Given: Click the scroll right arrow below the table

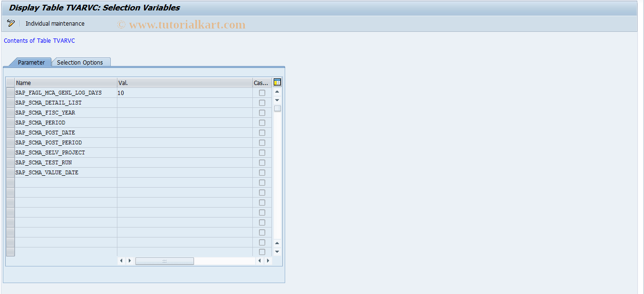Looking at the screenshot, I should pyautogui.click(x=129, y=260).
